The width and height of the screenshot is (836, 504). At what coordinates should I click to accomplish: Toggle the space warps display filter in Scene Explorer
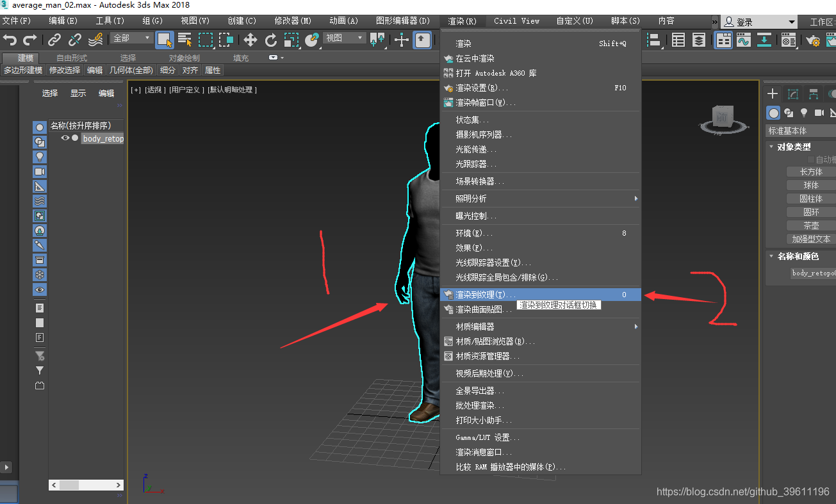40,201
